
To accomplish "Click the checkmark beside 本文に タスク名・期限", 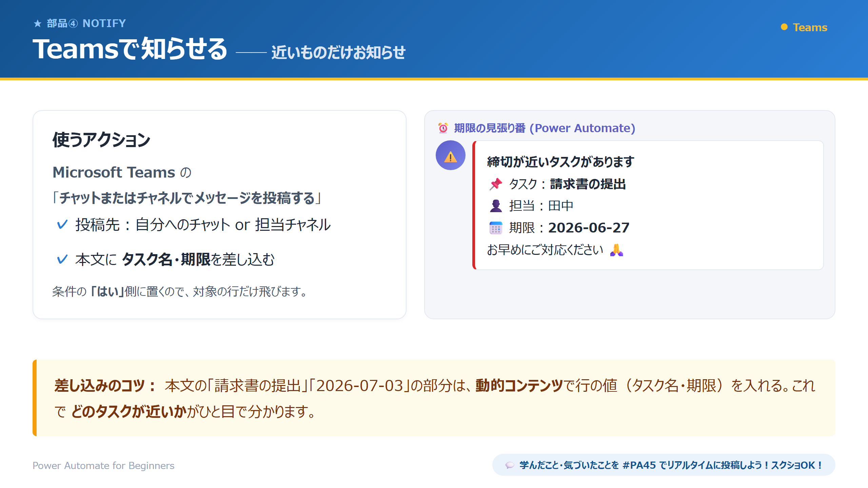I will click(x=62, y=260).
